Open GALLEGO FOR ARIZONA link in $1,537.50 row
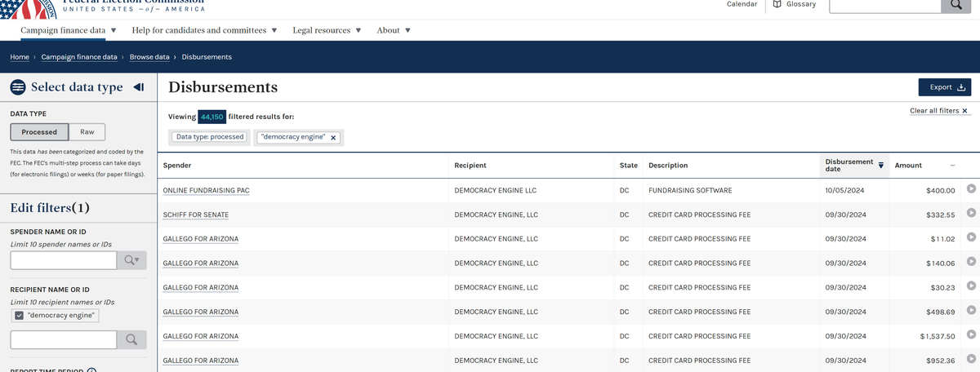This screenshot has width=980, height=372. click(x=201, y=336)
